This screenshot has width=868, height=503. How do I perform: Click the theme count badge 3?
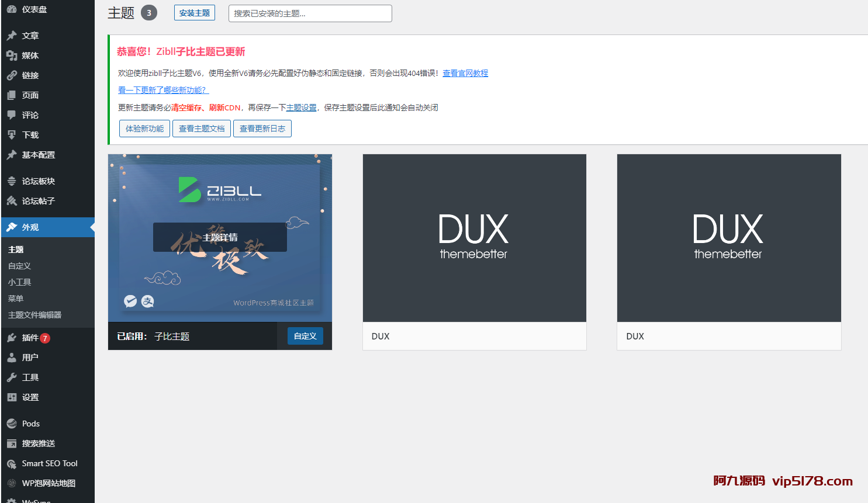(149, 13)
